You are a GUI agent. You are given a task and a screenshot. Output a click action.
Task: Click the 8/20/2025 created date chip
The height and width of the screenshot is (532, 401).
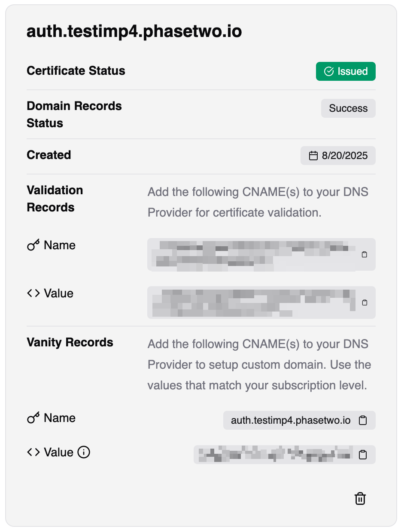[338, 156]
